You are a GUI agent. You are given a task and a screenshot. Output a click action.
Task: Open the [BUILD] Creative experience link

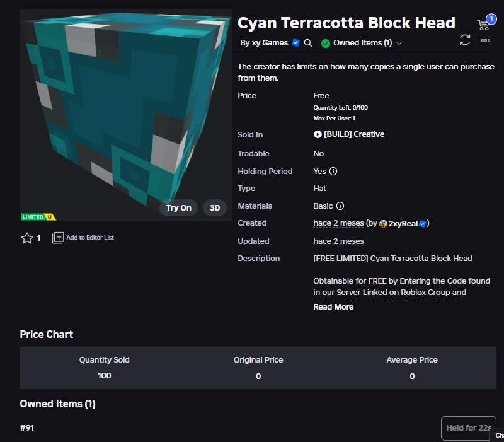pyautogui.click(x=354, y=134)
